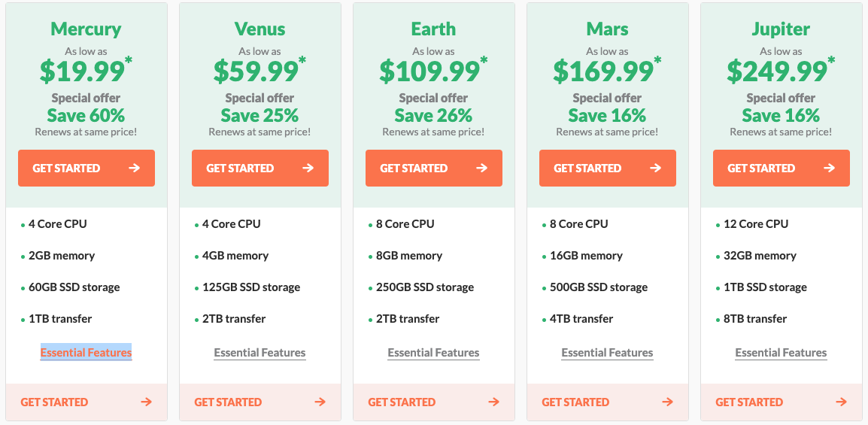868x425 pixels.
Task: Click the Jupiter plan title
Action: click(781, 29)
